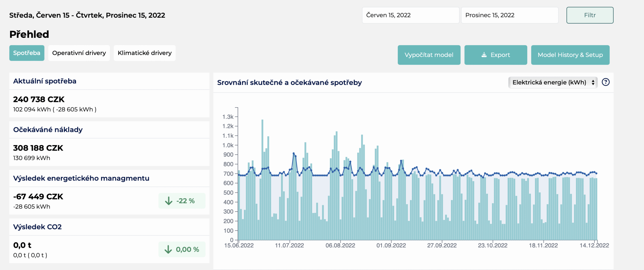Click the stepper arrows of energy selector
The height and width of the screenshot is (270, 644).
(x=593, y=82)
